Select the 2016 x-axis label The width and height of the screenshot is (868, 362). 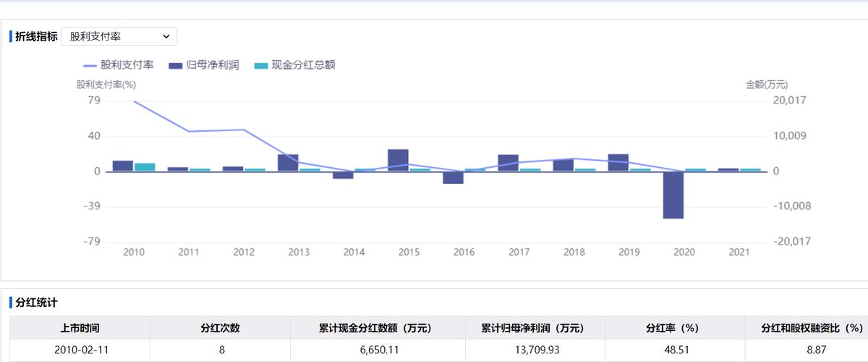pyautogui.click(x=464, y=252)
